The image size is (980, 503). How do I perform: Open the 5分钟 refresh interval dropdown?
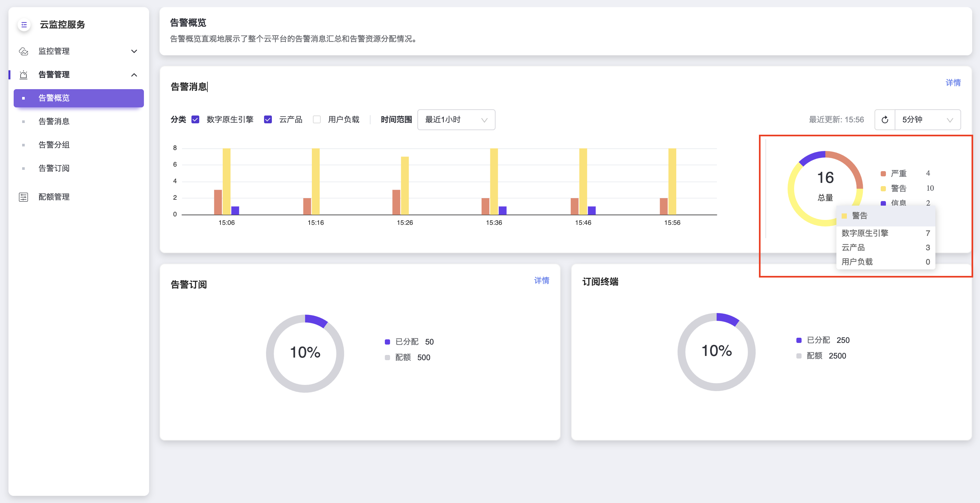[x=927, y=120]
